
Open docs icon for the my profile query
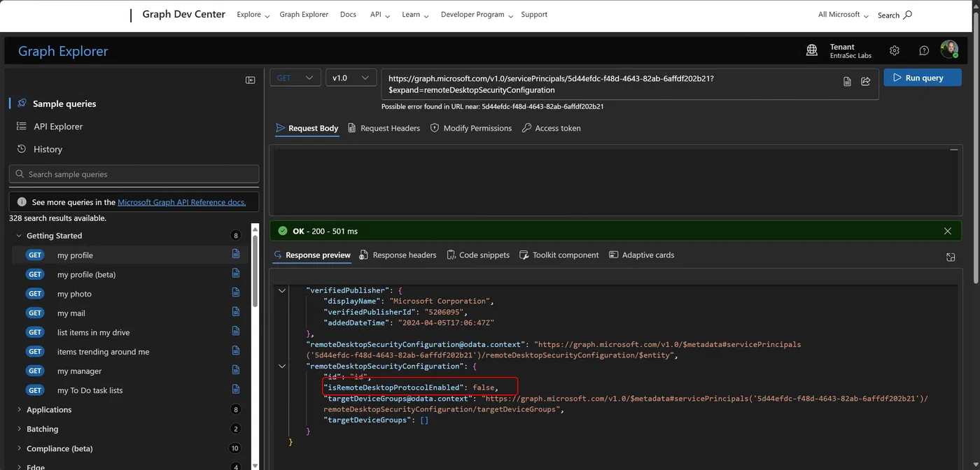click(x=236, y=255)
